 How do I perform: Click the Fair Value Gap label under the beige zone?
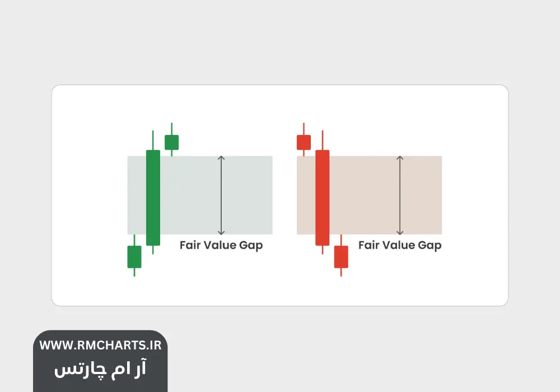click(400, 245)
